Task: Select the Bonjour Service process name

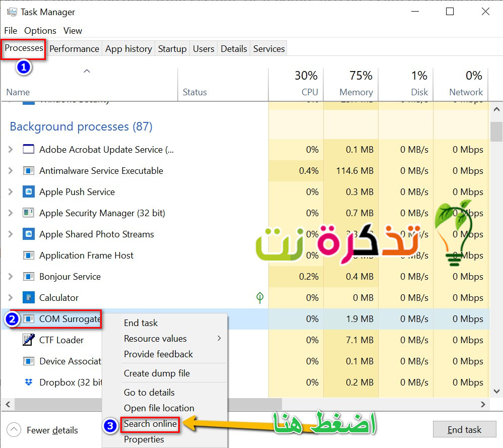Action: 70,277
